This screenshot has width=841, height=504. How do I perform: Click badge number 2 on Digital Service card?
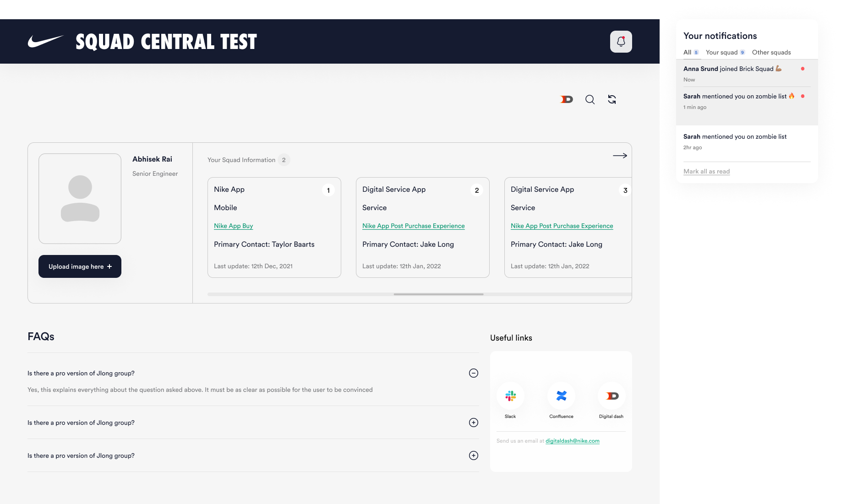[476, 190]
